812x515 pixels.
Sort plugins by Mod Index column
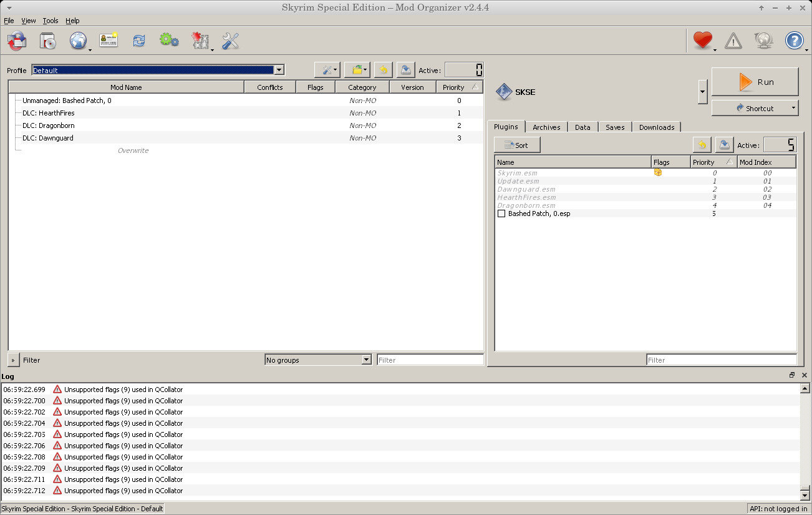pos(766,162)
